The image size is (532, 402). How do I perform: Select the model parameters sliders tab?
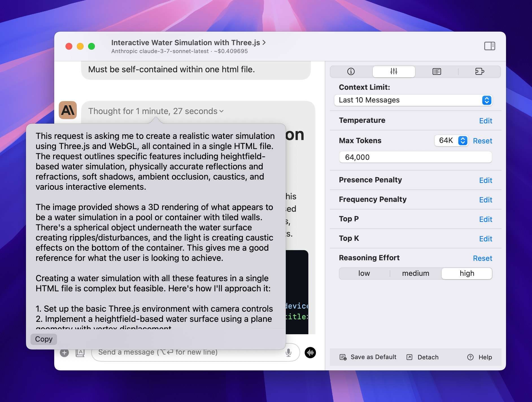[x=394, y=71]
